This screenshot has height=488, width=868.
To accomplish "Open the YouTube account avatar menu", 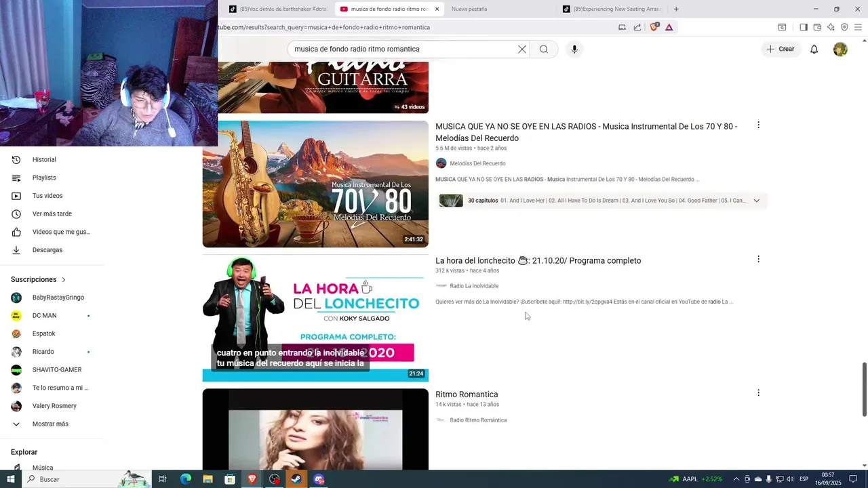I will (840, 49).
